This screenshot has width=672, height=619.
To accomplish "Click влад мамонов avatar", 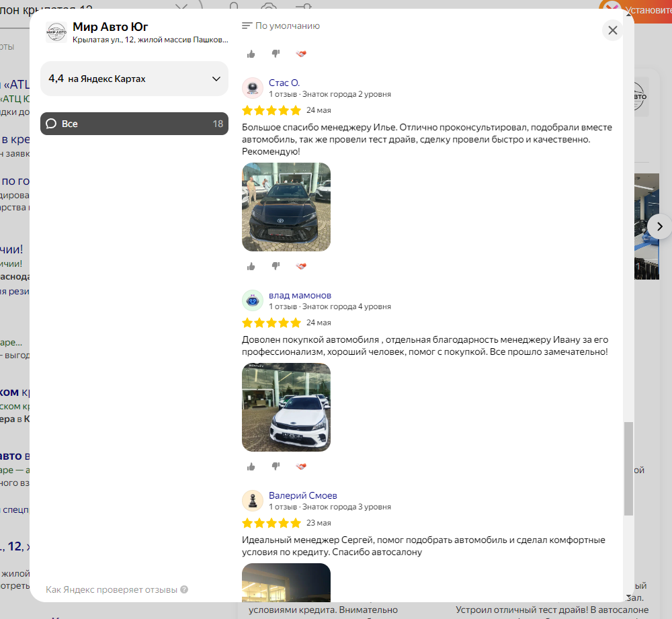I will point(253,300).
